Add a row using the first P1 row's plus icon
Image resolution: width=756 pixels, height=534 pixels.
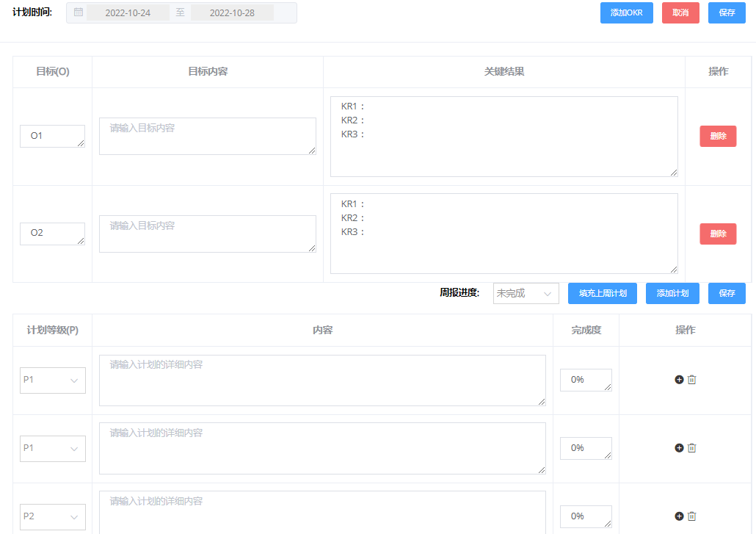pos(679,380)
